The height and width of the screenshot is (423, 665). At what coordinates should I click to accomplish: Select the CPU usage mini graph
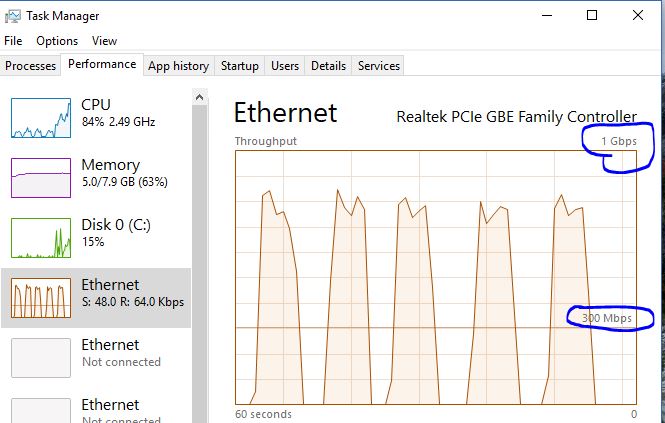click(41, 118)
